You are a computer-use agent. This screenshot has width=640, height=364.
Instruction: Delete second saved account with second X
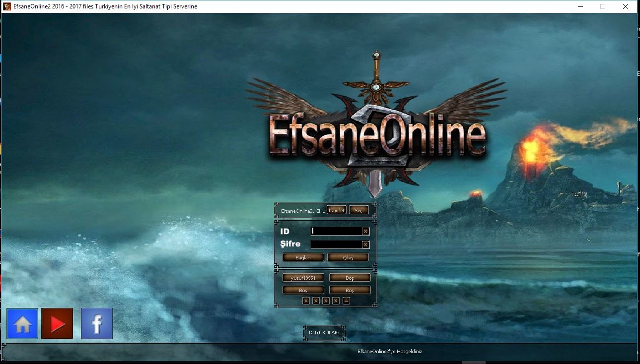click(x=316, y=301)
